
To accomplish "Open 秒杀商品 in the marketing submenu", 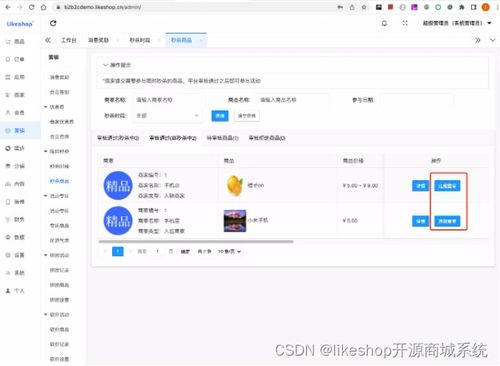I will click(x=59, y=181).
